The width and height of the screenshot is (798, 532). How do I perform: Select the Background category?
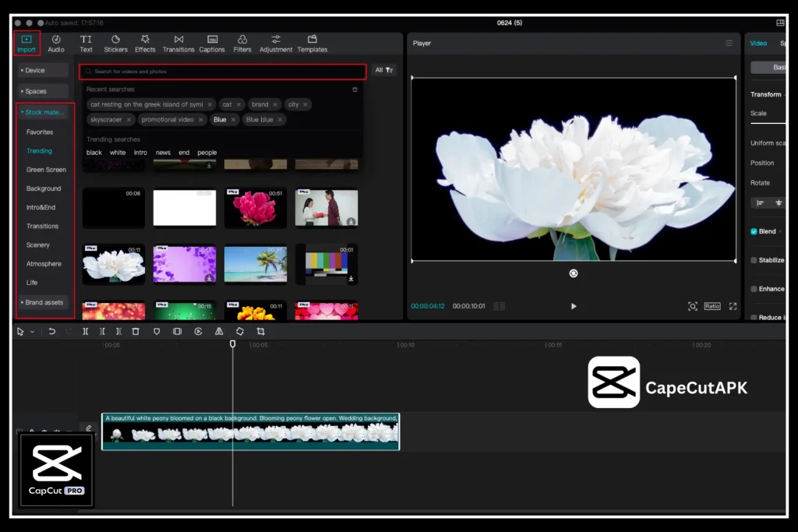(x=44, y=188)
